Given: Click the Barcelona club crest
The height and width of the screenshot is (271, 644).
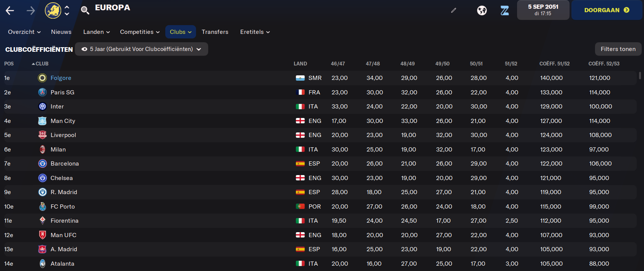Looking at the screenshot, I should 42,164.
